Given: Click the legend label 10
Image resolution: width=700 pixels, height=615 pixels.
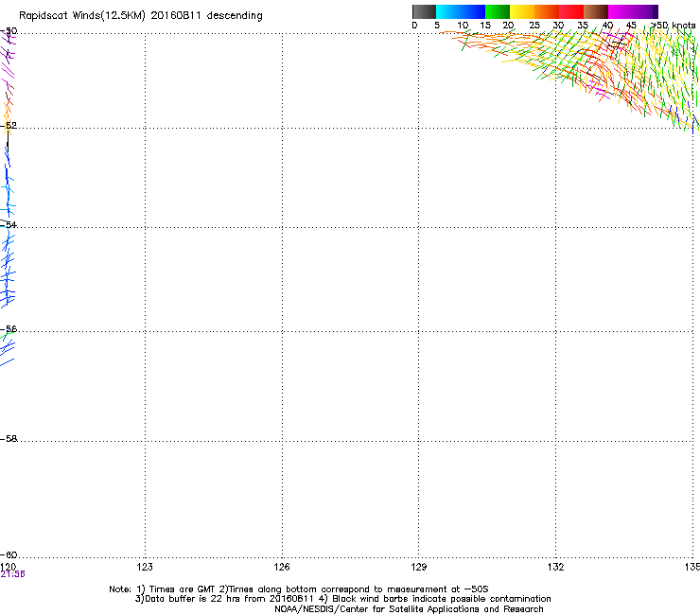Looking at the screenshot, I should pyautogui.click(x=463, y=26).
